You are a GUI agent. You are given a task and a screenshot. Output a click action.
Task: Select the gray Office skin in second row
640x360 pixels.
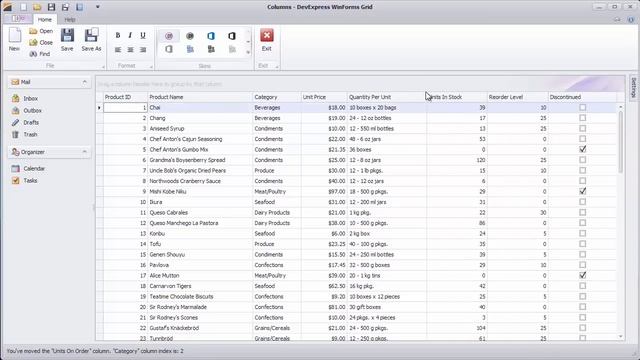point(169,49)
